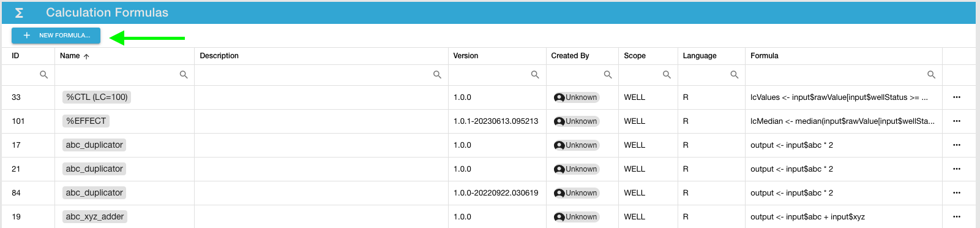Sort by the Created By column header
This screenshot has width=980, height=228.
click(x=570, y=56)
